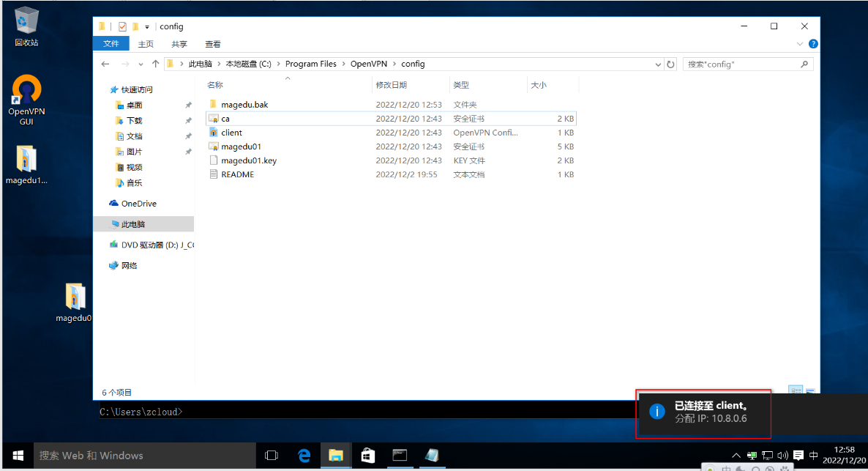868x471 pixels.
Task: Open the OpenVPN GUI desktop shortcut
Action: point(26,100)
